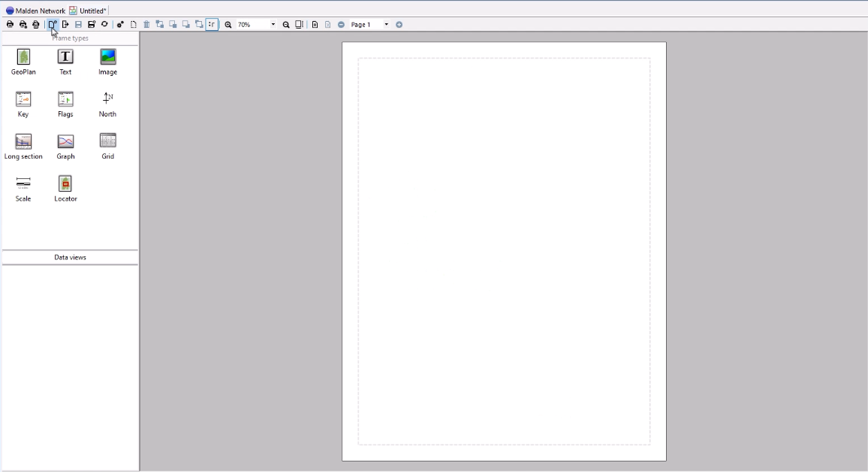Select the Key frame type

[x=23, y=101]
